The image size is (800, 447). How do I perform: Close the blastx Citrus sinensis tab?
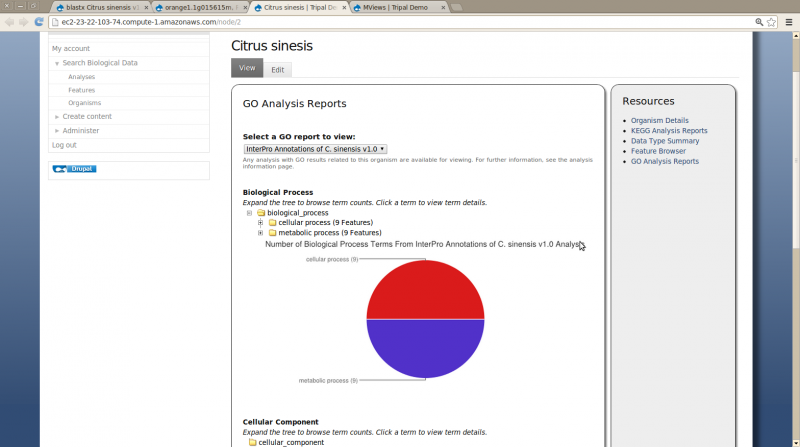146,8
